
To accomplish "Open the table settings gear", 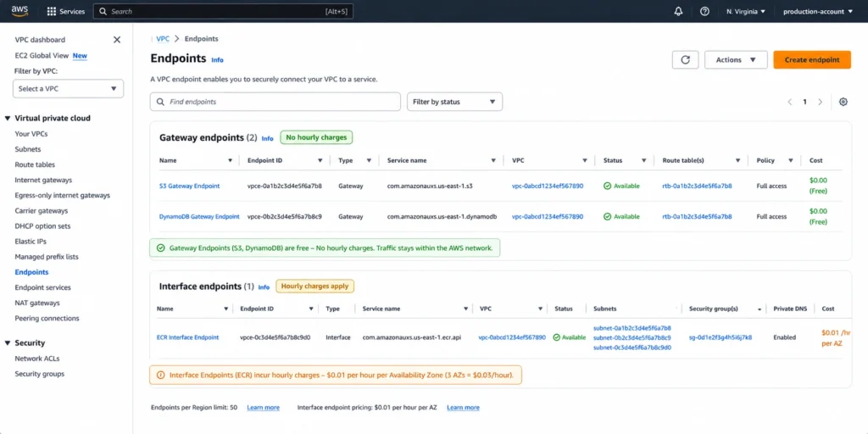I will [x=843, y=102].
